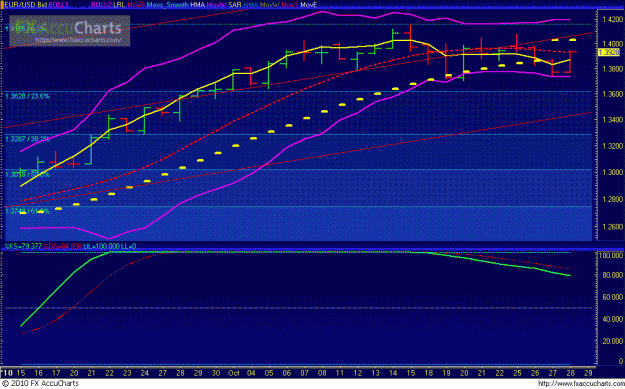
Task: Select the white MovE indicator label
Action: (x=308, y=5)
